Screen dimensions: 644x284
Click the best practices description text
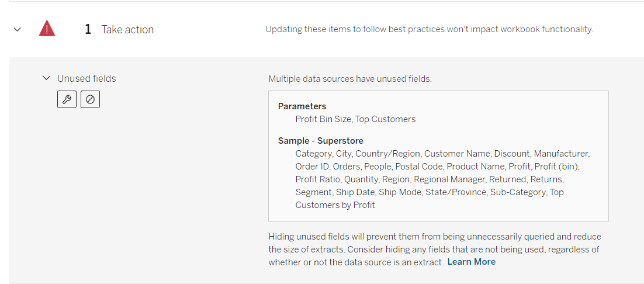pos(430,29)
